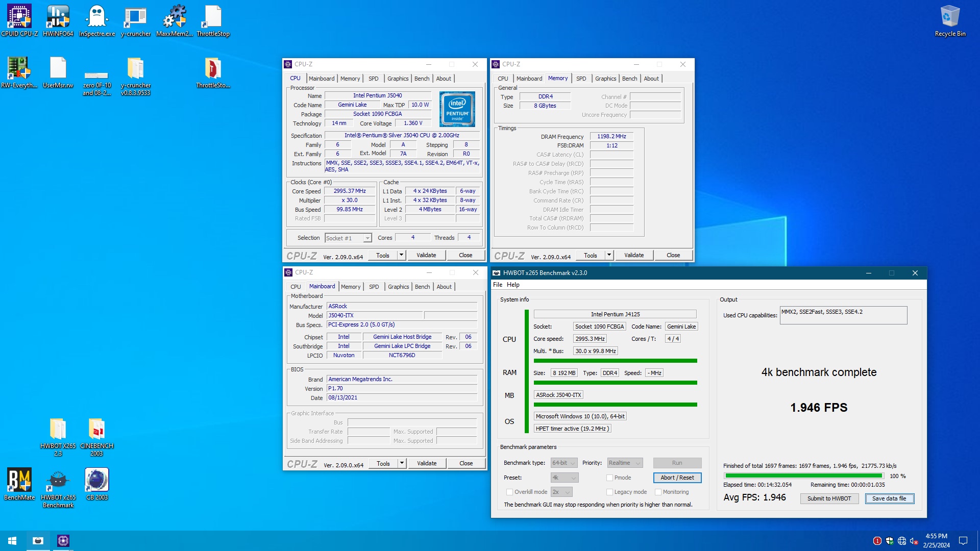Click the DRAM Frequency value 1198.2 MHz
This screenshot has height=551, width=980.
(x=611, y=136)
